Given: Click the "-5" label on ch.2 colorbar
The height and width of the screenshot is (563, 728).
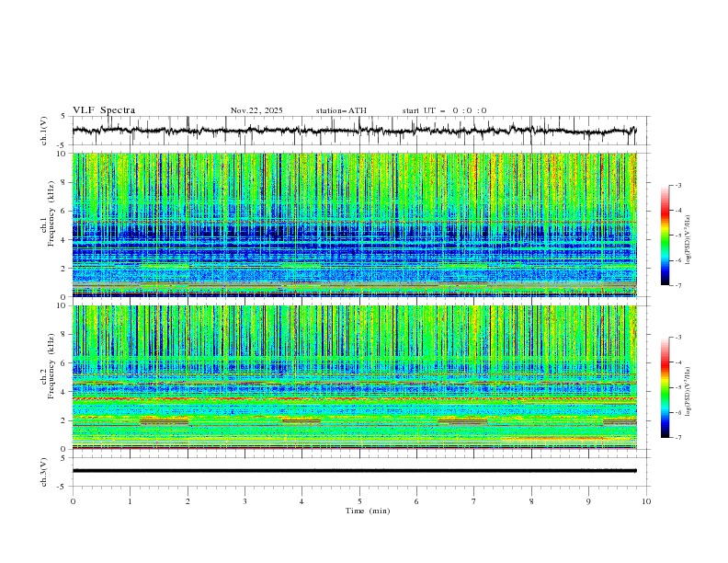Looking at the screenshot, I should tap(678, 387).
